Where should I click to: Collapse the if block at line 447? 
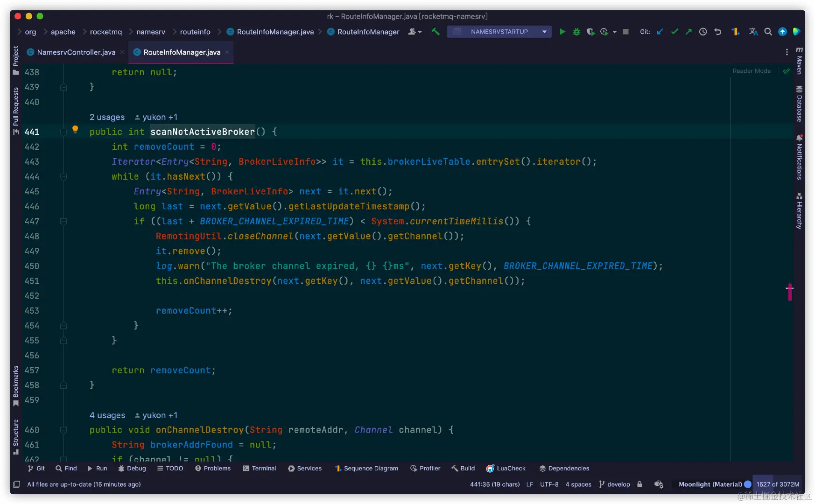click(63, 222)
